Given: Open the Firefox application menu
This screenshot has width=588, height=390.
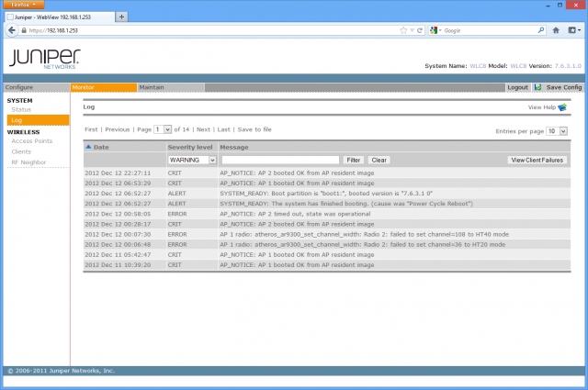Looking at the screenshot, I should tap(24, 5).
